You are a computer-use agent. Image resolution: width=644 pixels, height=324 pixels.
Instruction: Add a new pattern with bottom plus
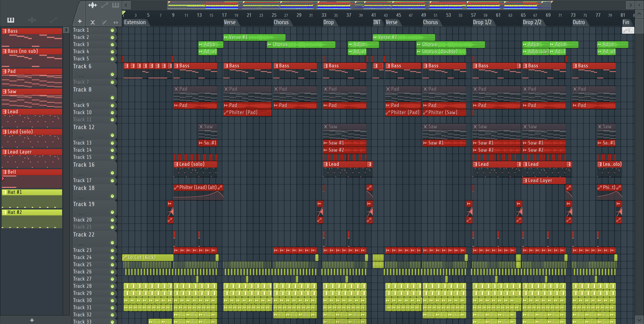[32, 320]
